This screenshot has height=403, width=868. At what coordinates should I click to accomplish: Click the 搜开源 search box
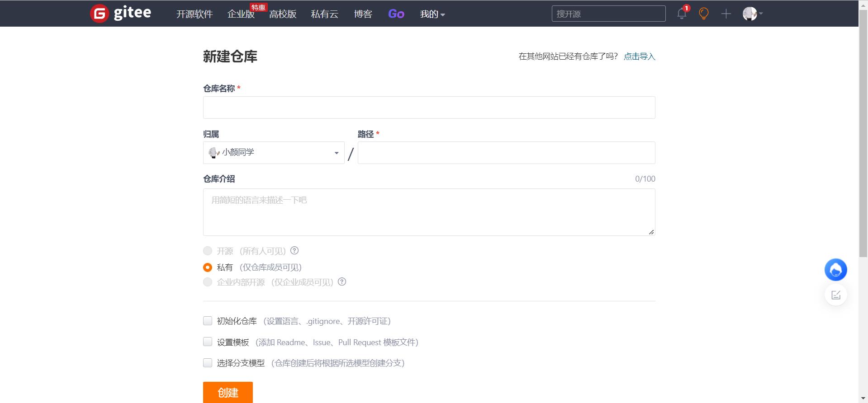point(608,14)
